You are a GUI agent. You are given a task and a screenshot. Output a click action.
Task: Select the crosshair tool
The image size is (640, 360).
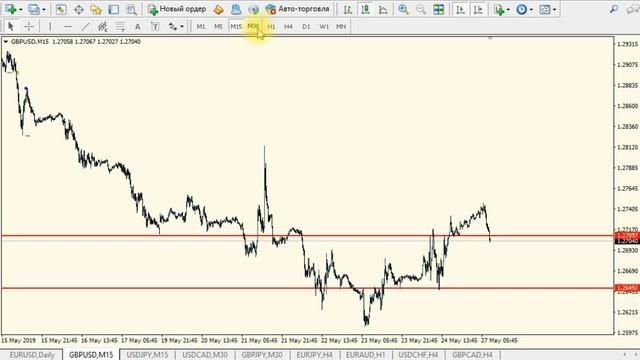click(x=29, y=27)
